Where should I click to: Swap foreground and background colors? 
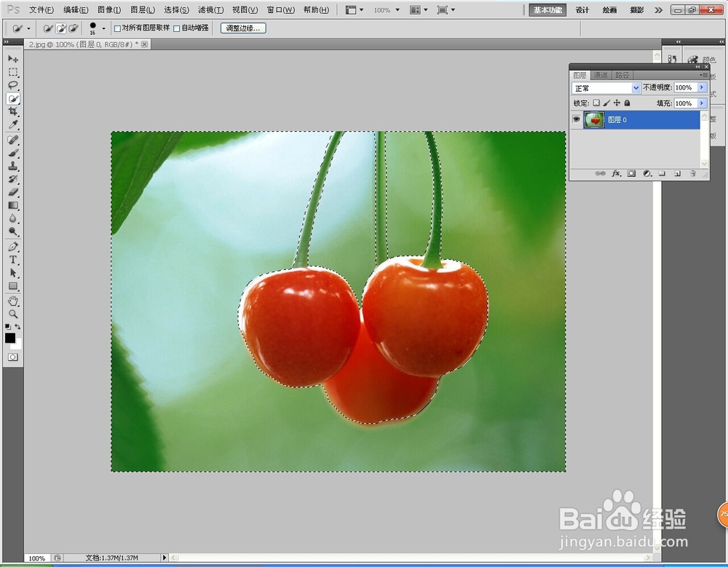(x=17, y=327)
